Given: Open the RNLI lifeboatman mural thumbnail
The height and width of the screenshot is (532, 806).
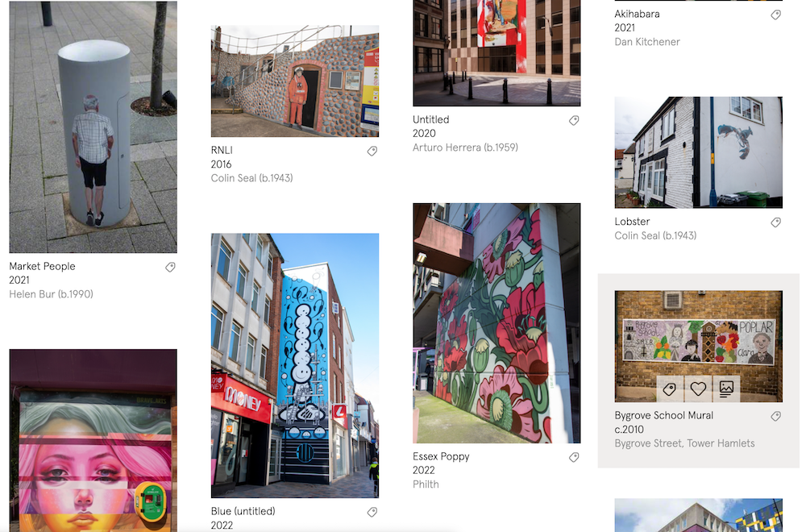Looking at the screenshot, I should [295, 81].
